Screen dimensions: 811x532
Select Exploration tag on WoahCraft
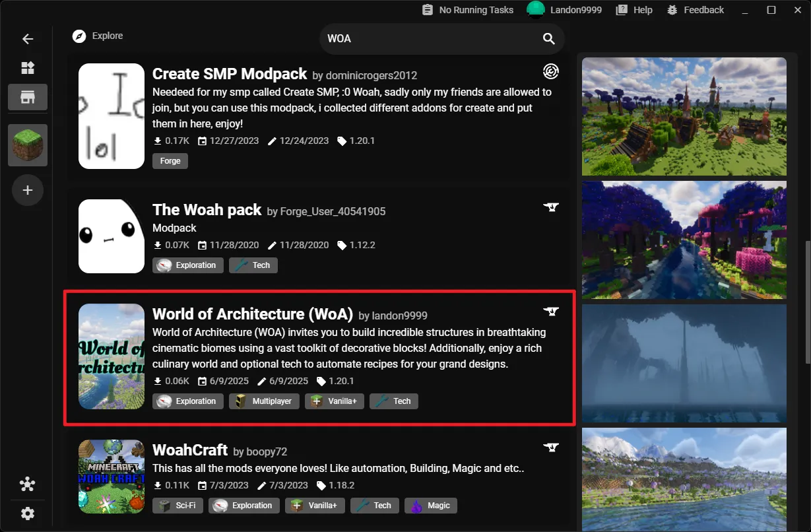(x=243, y=506)
